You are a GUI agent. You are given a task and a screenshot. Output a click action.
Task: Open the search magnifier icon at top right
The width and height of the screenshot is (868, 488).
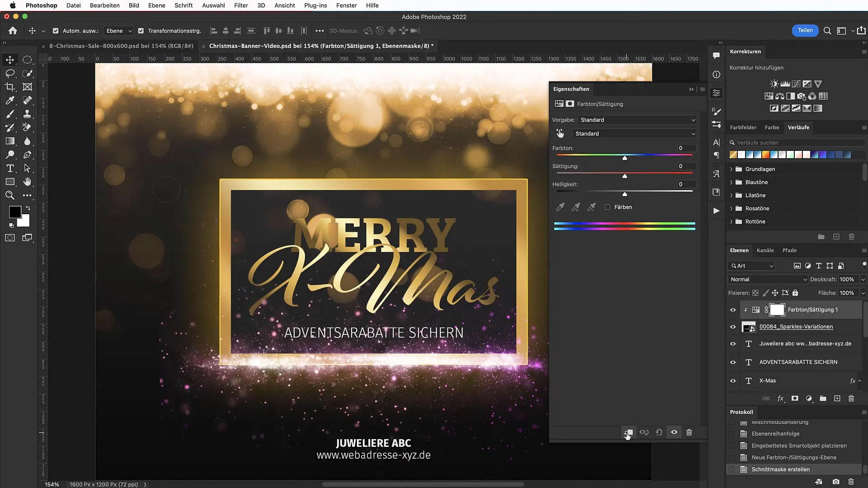point(827,31)
